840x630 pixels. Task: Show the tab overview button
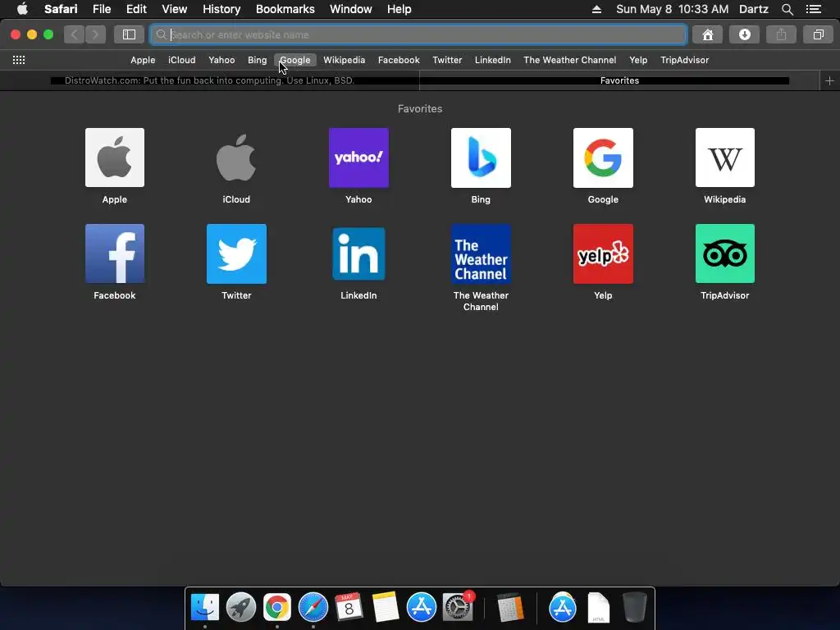point(818,34)
